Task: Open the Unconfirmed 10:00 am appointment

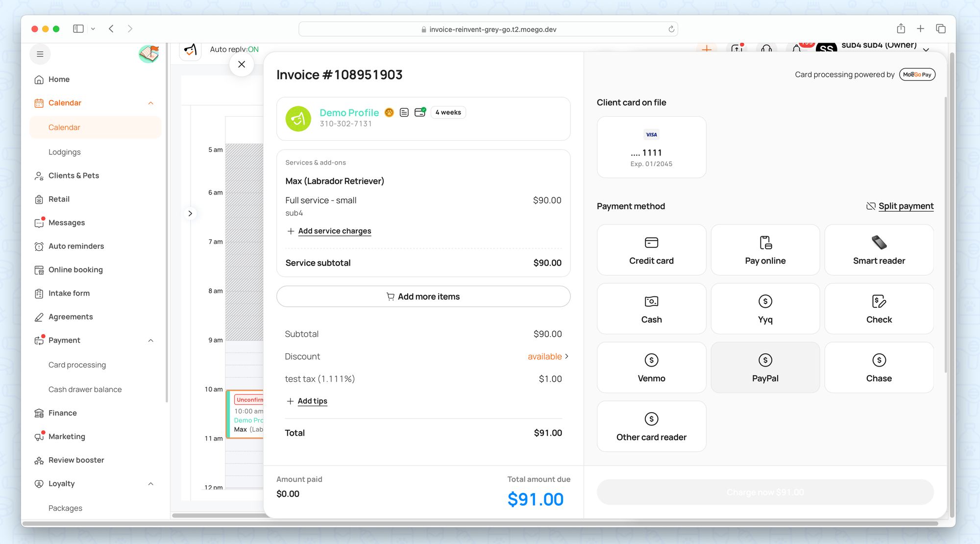Action: (x=246, y=414)
